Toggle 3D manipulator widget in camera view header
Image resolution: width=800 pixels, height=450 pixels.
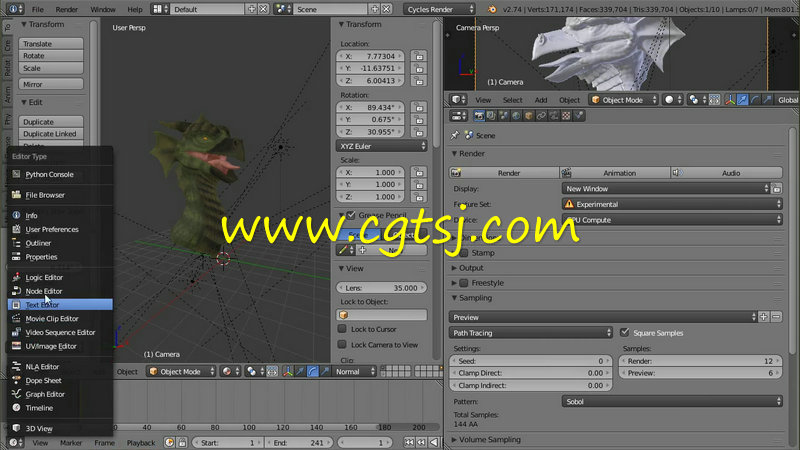(730, 100)
